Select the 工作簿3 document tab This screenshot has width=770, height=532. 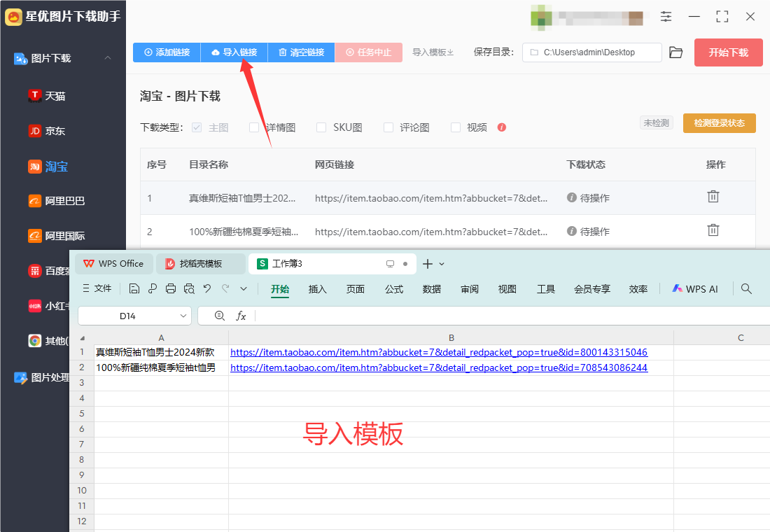332,264
